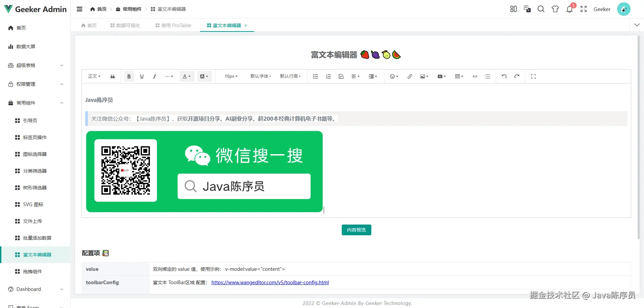Open the wangeditor toolbar-config link
This screenshot has height=308, width=644.
point(270,283)
